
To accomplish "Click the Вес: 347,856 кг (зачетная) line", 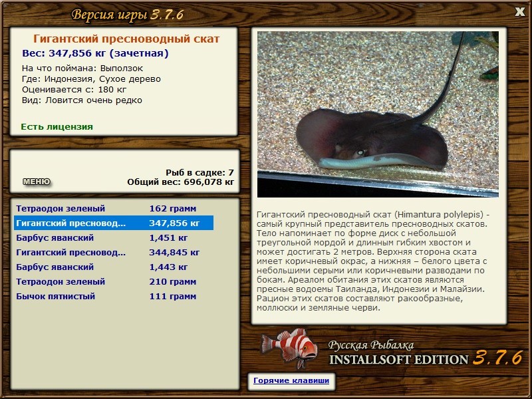I will tap(95, 53).
